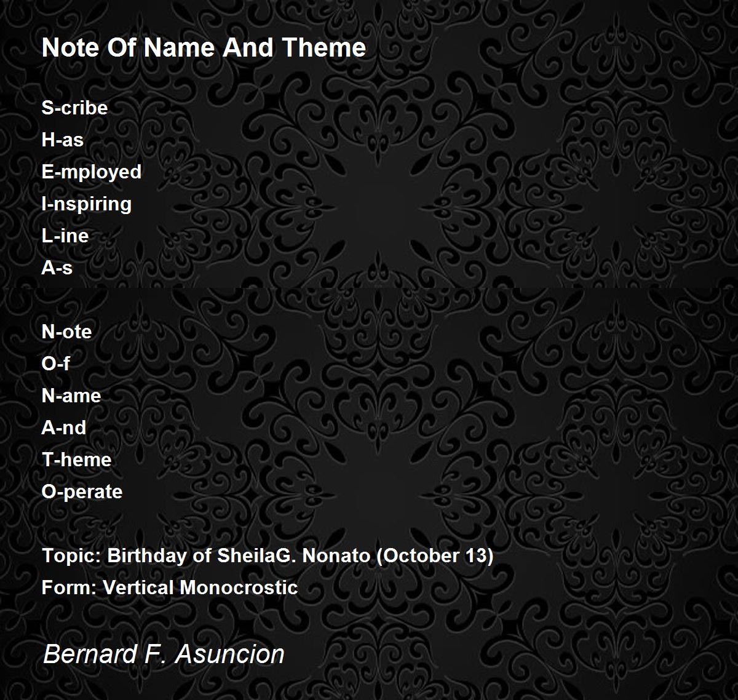Screen dimensions: 738x700
Task: Select the O-f line
Action: [x=55, y=364]
